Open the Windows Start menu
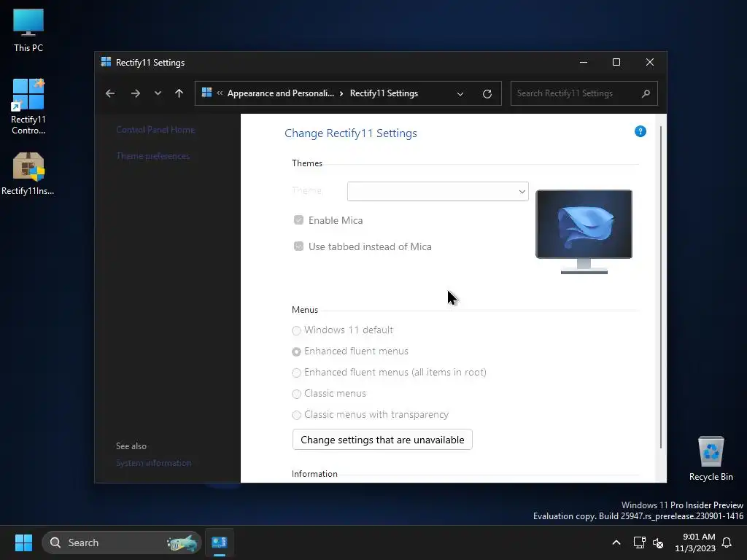 23,542
